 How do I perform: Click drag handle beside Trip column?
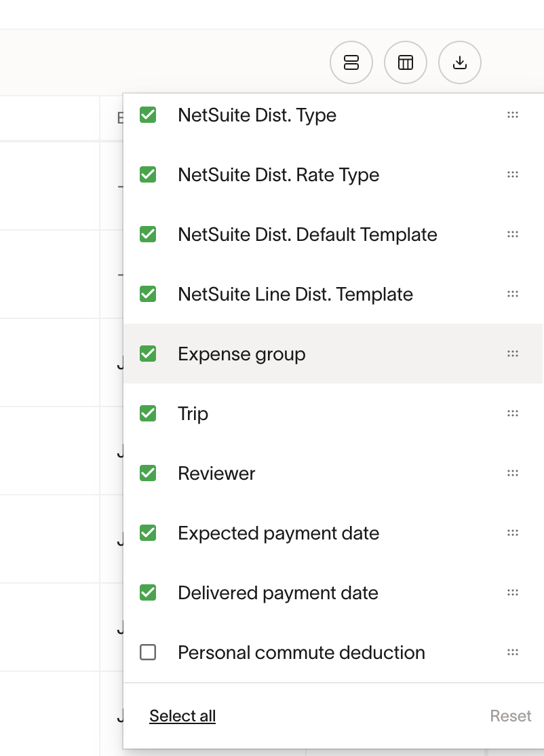click(513, 414)
